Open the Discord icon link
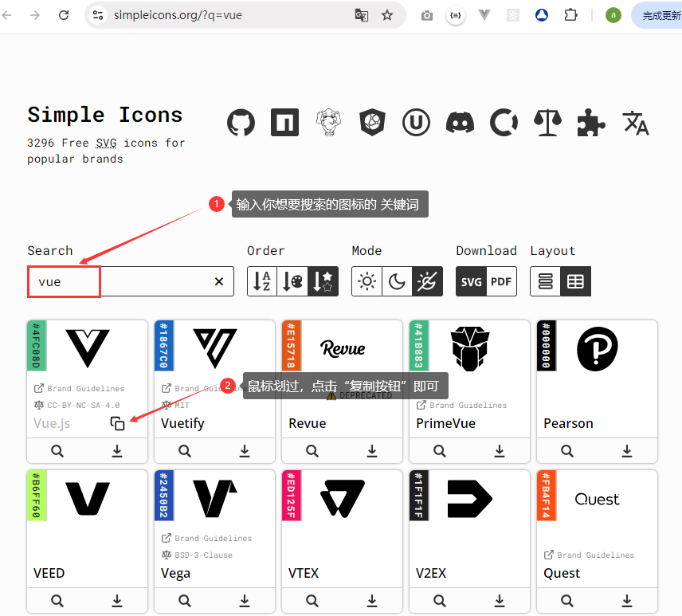The image size is (682, 616). tap(461, 122)
